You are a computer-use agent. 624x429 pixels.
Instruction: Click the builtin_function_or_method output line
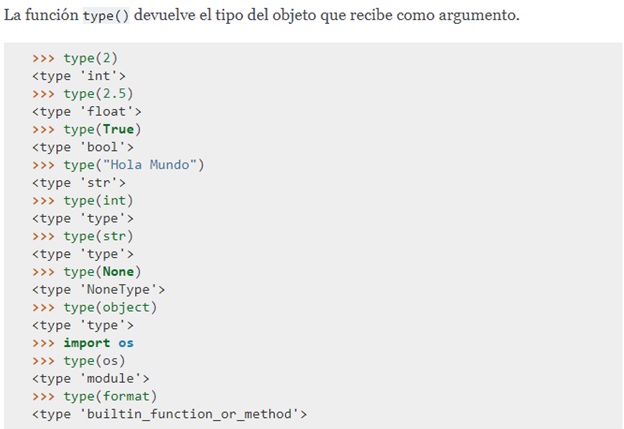tap(169, 414)
